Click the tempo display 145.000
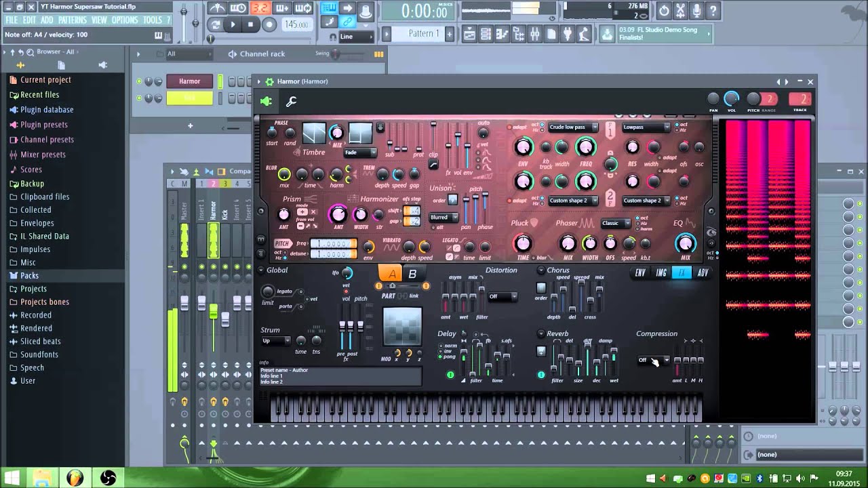Viewport: 868px width, 488px height. 296,24
